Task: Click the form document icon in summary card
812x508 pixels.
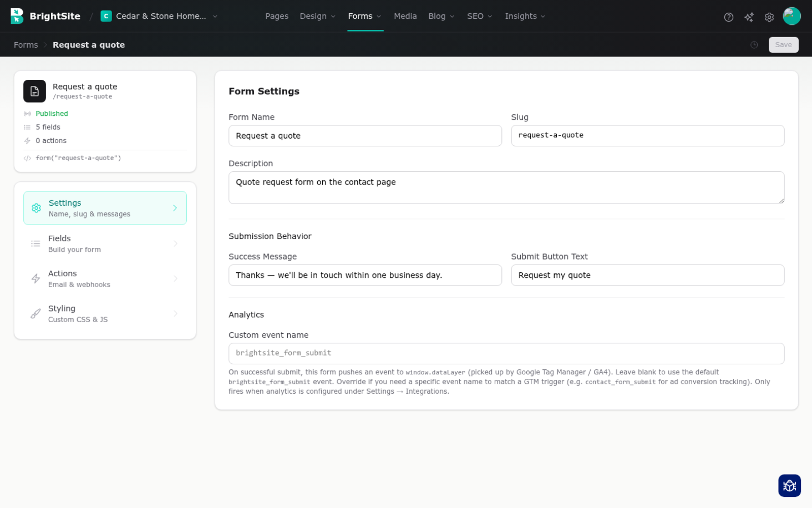Action: 35,91
